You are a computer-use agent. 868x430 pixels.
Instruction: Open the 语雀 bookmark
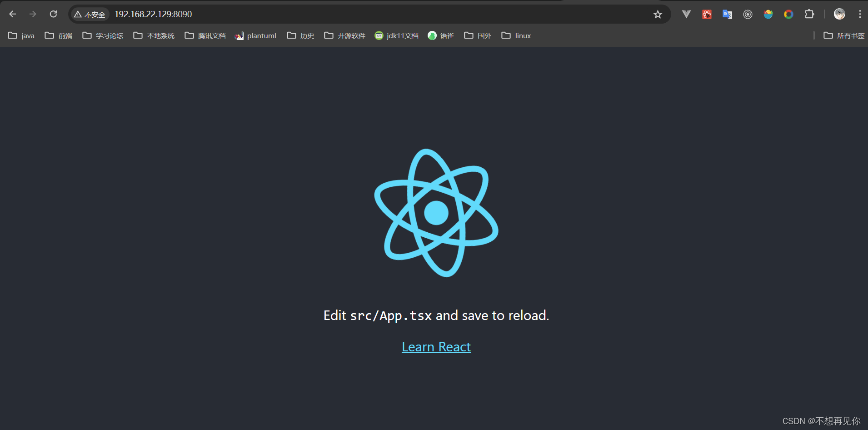tap(440, 35)
